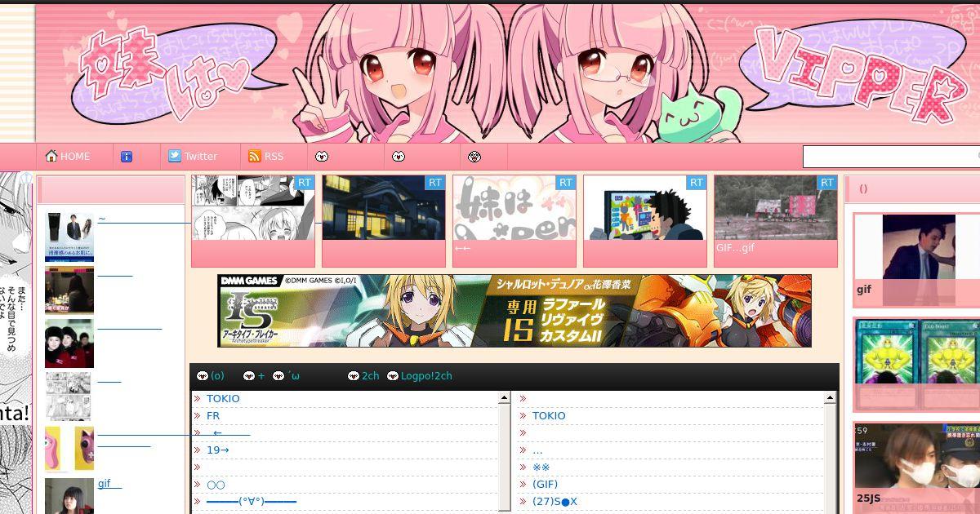This screenshot has width=980, height=514.
Task: Switch to the 2ch tab
Action: (371, 376)
